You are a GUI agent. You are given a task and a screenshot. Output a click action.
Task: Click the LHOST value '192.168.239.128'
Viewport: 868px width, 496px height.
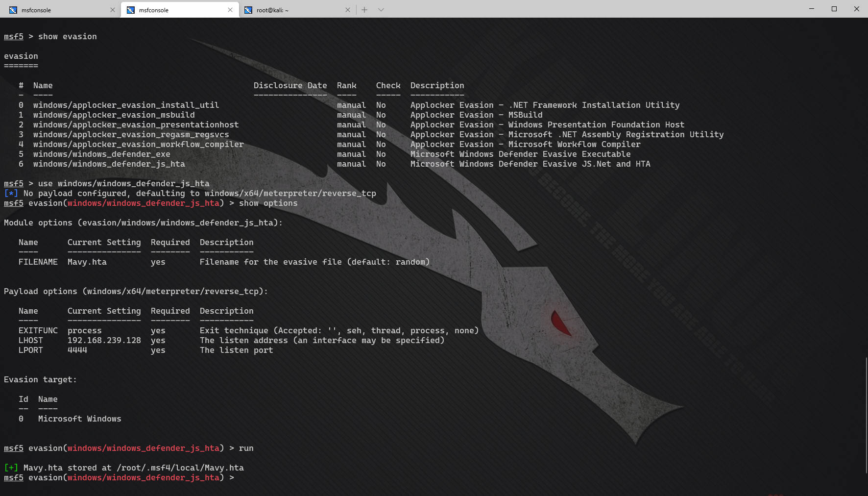tap(104, 341)
